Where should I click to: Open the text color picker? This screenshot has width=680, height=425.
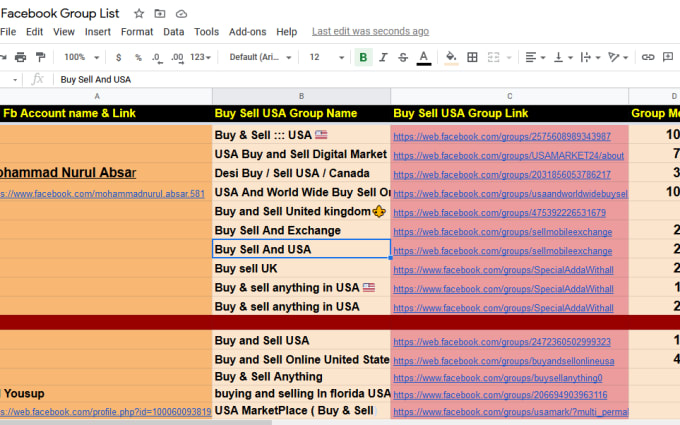424,57
